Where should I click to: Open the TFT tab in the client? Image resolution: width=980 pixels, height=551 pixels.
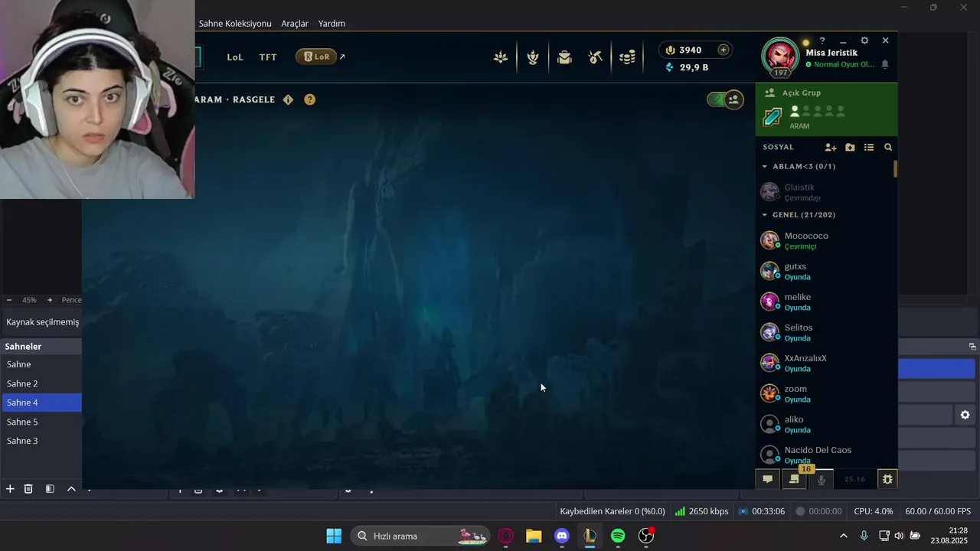[x=268, y=57]
